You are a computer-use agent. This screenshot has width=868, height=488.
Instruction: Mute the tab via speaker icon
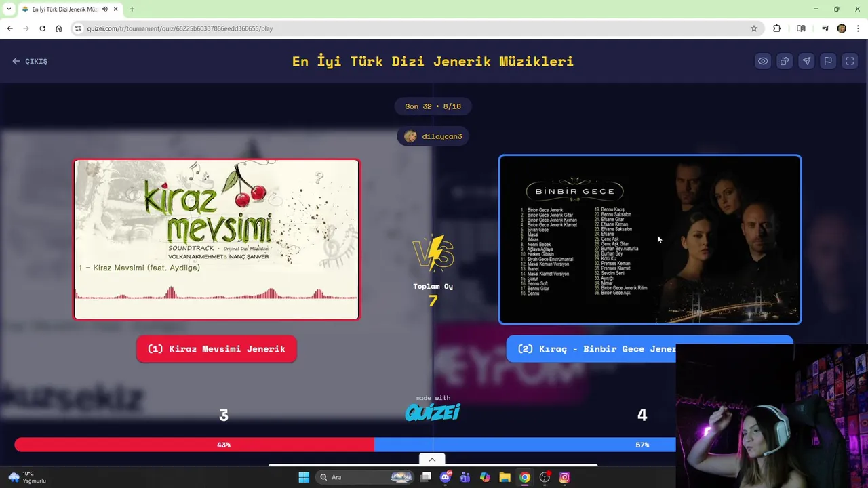(x=104, y=9)
